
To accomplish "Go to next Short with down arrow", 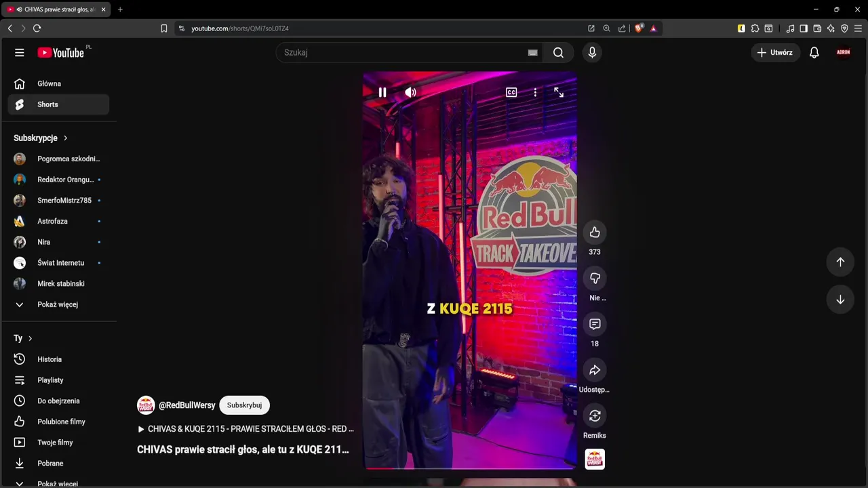I will (840, 300).
